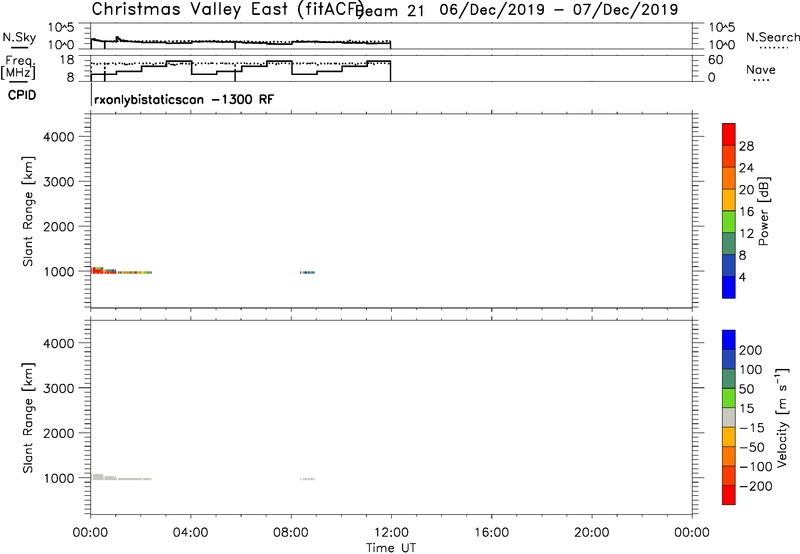Click the gray -15 to 15 Velocity segment

pyautogui.click(x=729, y=417)
